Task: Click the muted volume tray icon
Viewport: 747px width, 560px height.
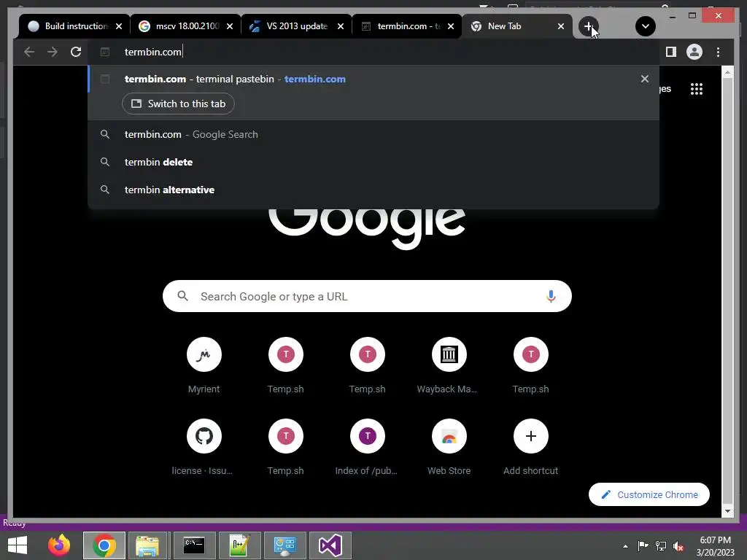Action: (678, 546)
